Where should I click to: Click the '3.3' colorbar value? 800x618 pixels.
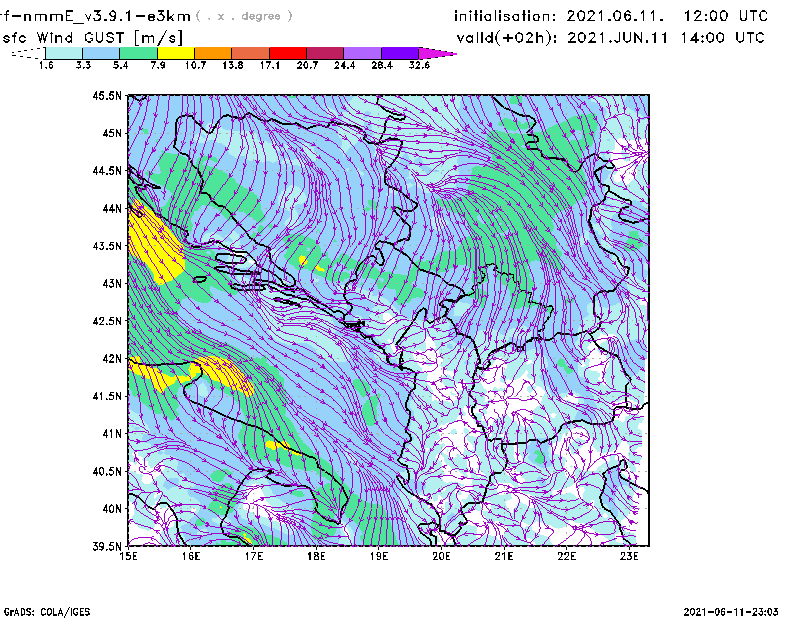83,65
